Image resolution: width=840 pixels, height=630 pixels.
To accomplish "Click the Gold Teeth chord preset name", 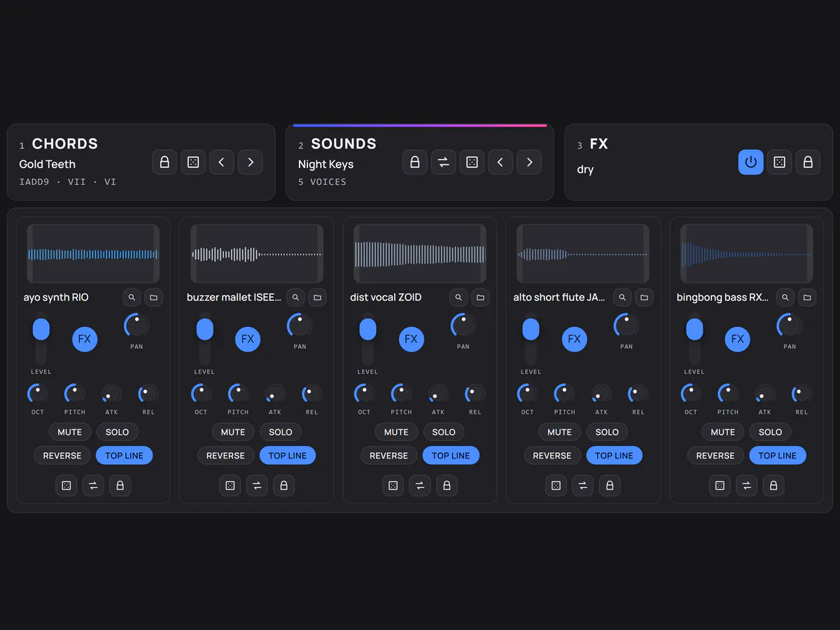I will (47, 164).
